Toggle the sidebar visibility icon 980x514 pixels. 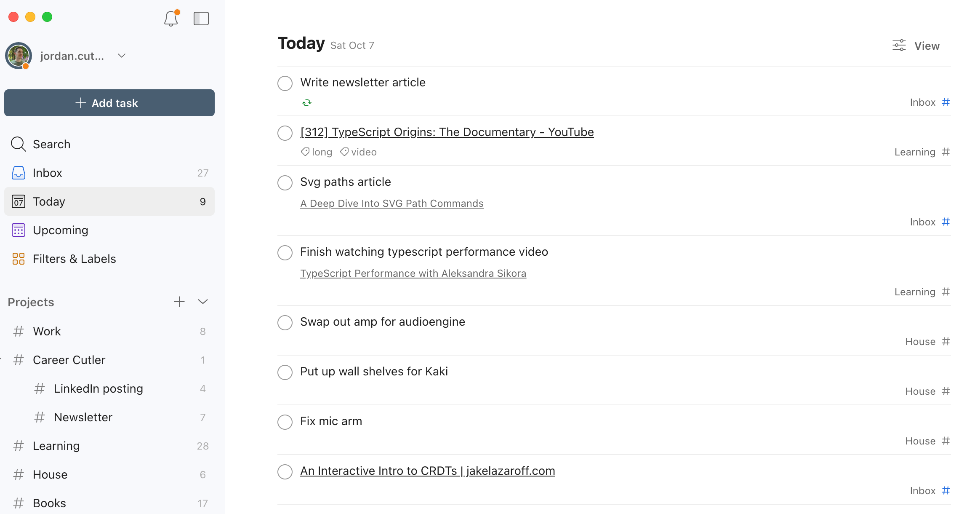point(201,19)
